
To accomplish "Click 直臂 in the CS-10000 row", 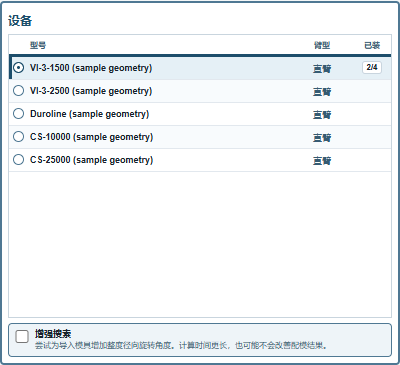I will (322, 138).
